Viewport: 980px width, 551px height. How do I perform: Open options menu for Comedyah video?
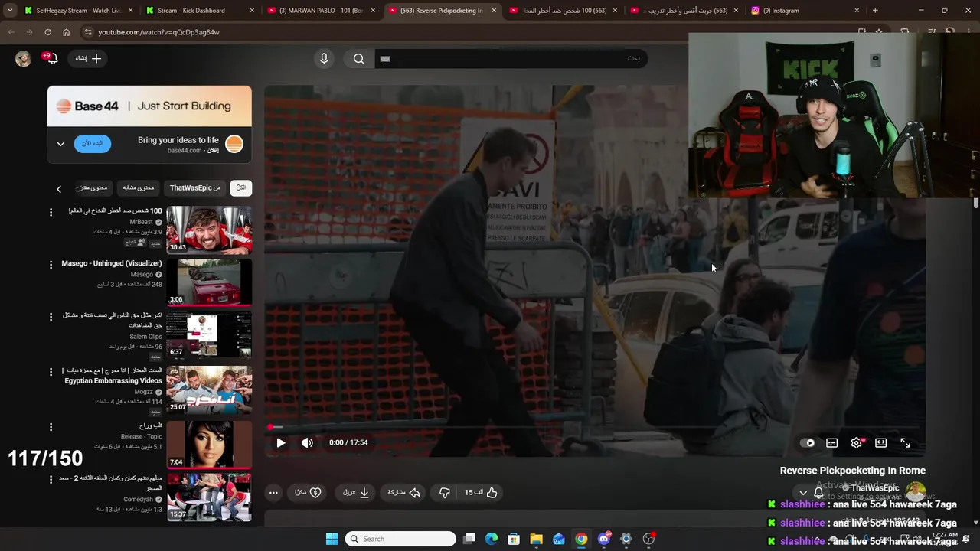click(51, 480)
